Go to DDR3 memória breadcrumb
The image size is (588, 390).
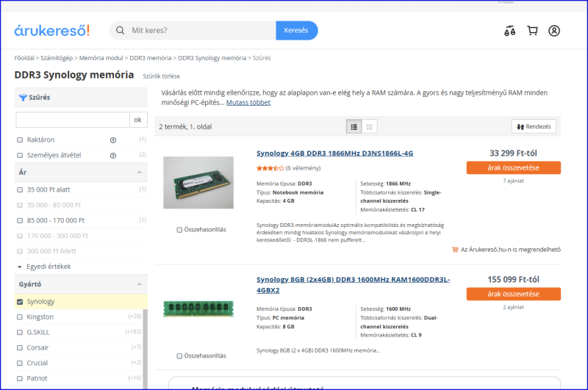151,58
